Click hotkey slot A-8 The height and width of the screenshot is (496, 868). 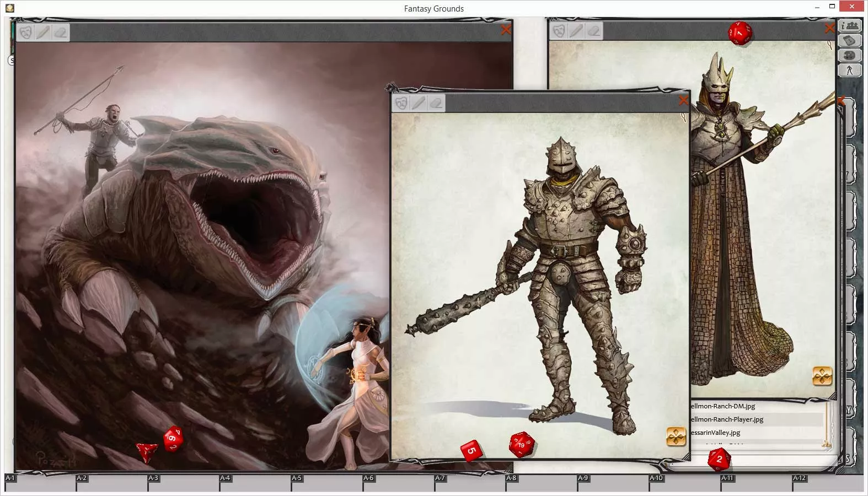pyautogui.click(x=542, y=483)
